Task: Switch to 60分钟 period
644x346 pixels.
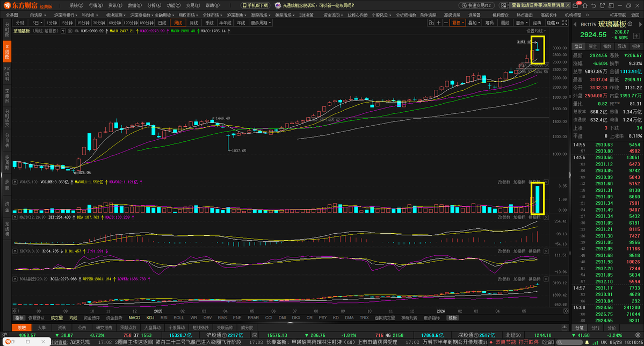Action: pos(114,23)
